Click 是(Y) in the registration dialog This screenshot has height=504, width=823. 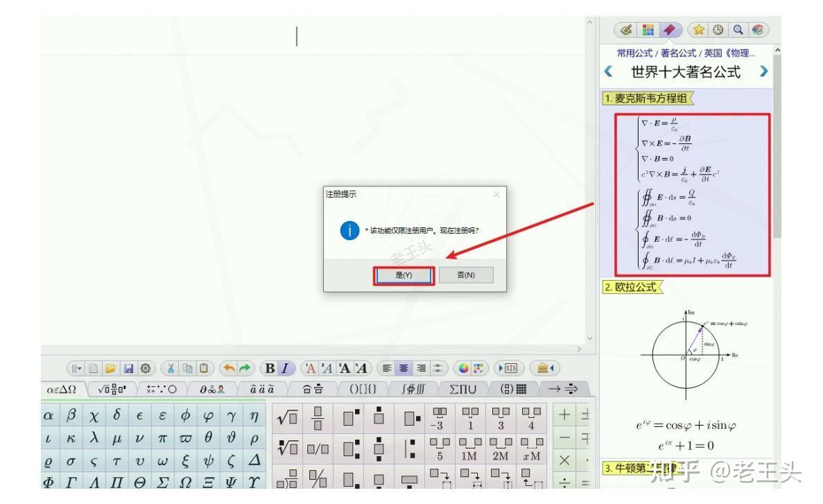pyautogui.click(x=402, y=275)
